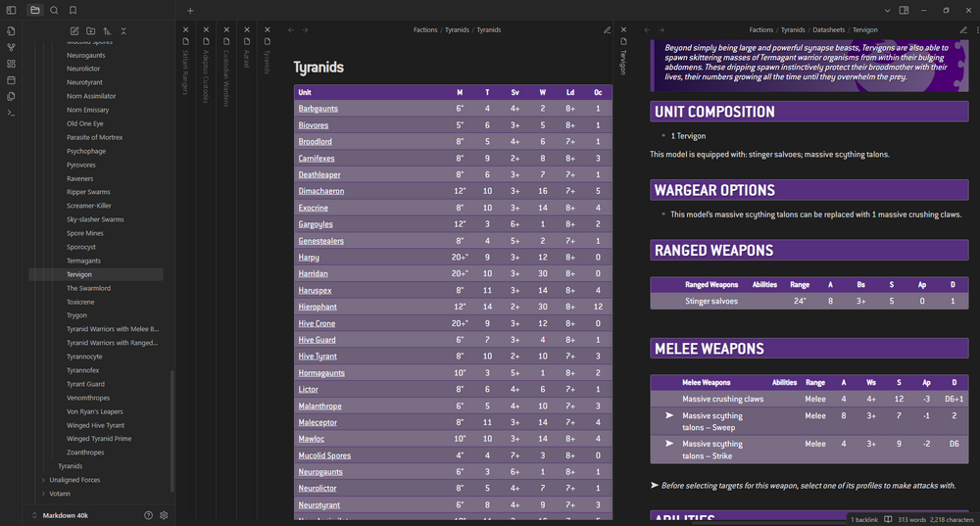Screen dimensions: 980x526
Task: Click the Massive crushing claws weapon row
Action: (808, 400)
